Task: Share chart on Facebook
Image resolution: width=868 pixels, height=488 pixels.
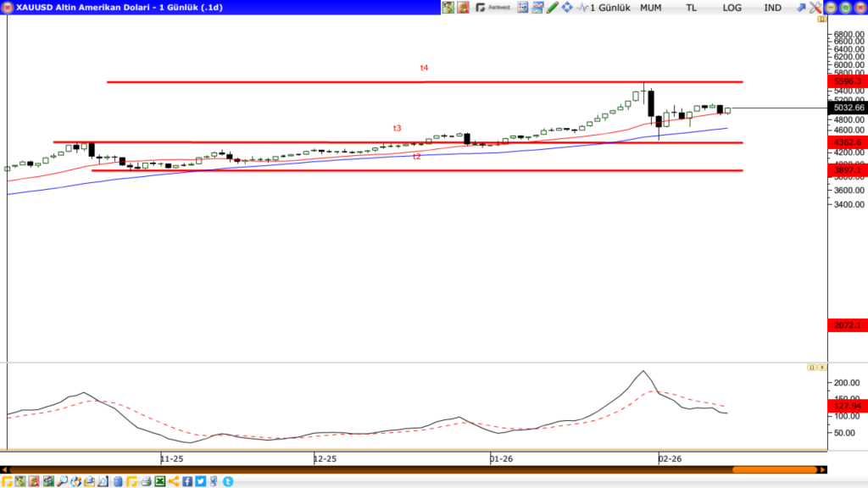Action: 186,481
